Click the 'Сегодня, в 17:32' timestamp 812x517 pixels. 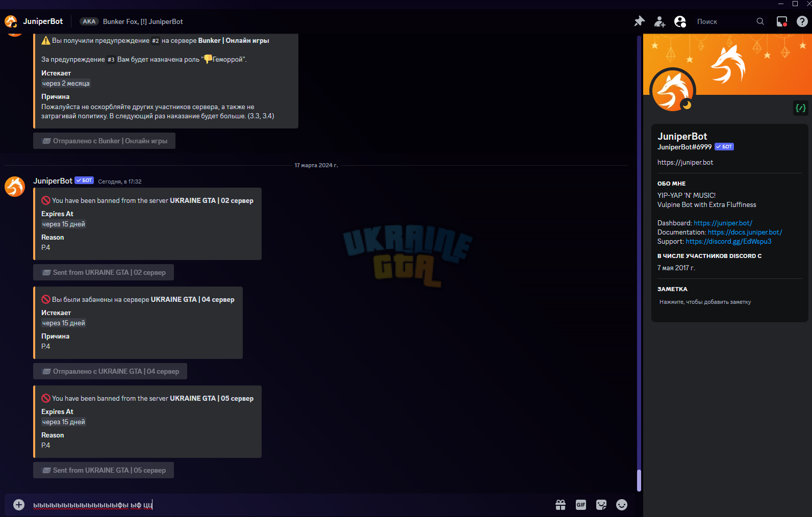pos(120,182)
